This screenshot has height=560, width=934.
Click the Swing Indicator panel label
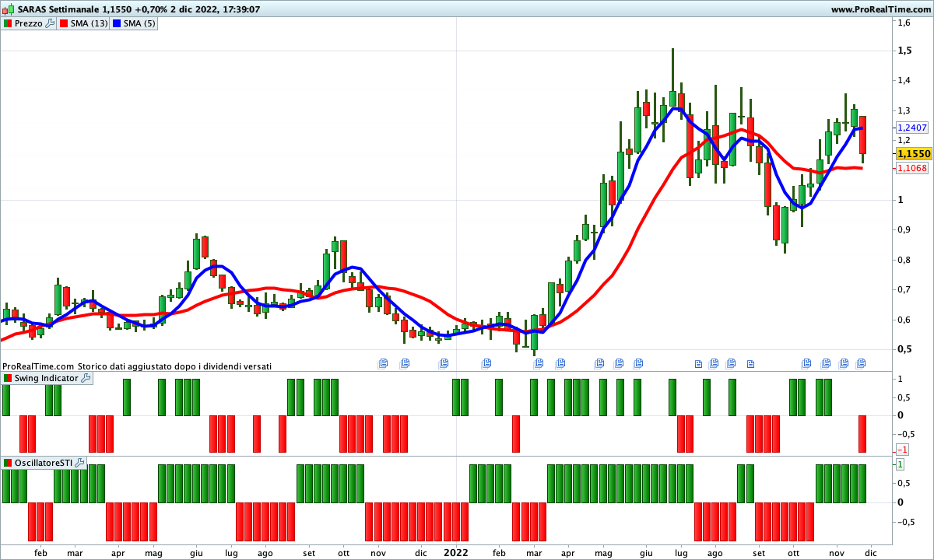(46, 378)
